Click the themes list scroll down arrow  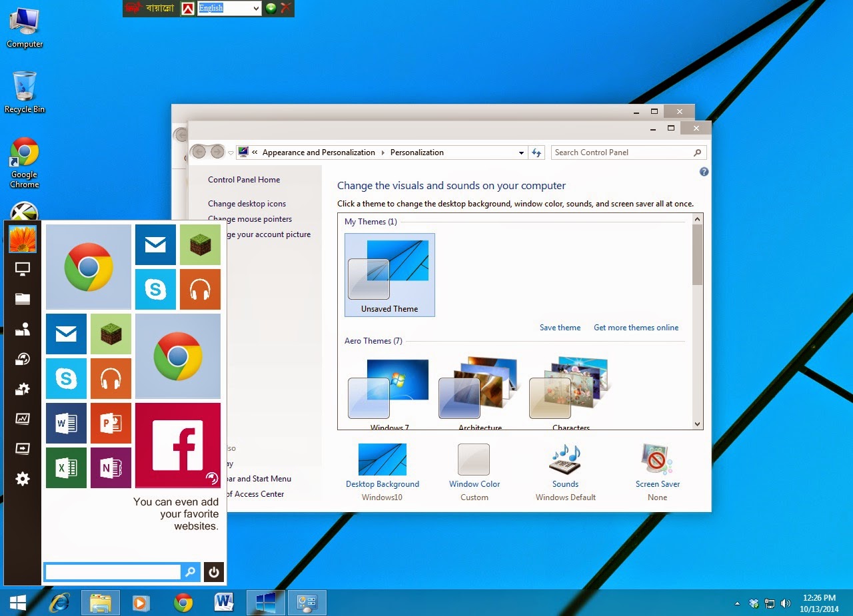(x=698, y=424)
